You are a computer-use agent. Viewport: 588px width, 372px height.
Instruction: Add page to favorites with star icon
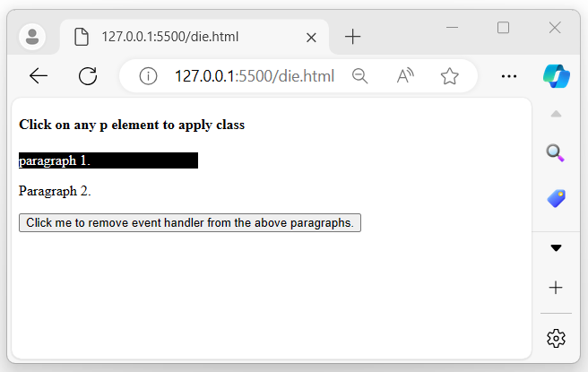click(x=450, y=76)
